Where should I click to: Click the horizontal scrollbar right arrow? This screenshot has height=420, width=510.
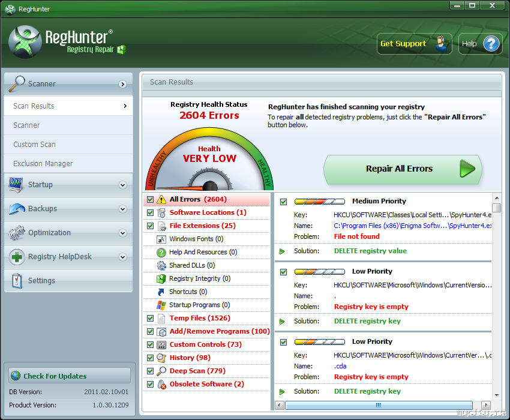pos(485,406)
